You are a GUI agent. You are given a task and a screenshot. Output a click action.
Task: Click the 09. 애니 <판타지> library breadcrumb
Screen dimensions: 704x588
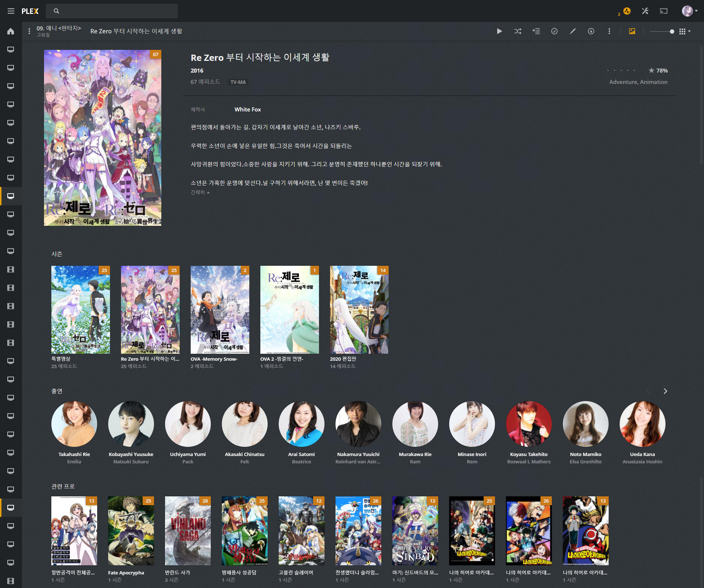(x=59, y=28)
